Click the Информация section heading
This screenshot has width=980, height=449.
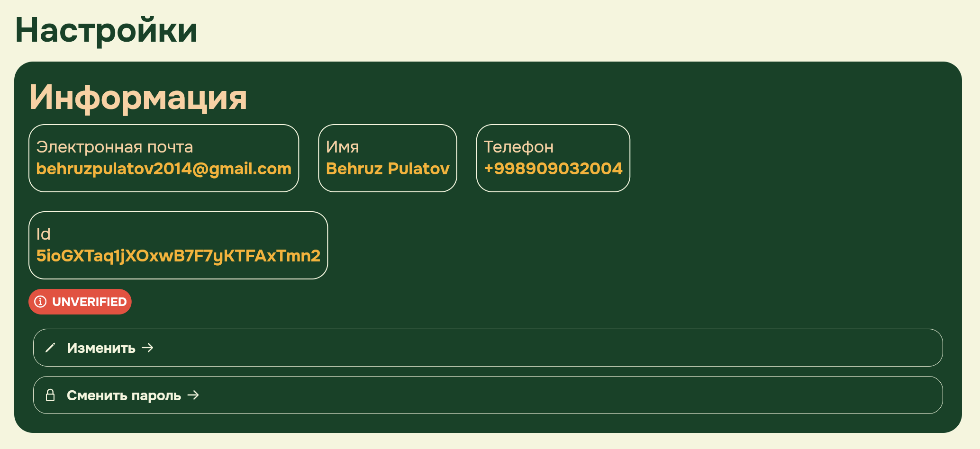[x=138, y=98]
